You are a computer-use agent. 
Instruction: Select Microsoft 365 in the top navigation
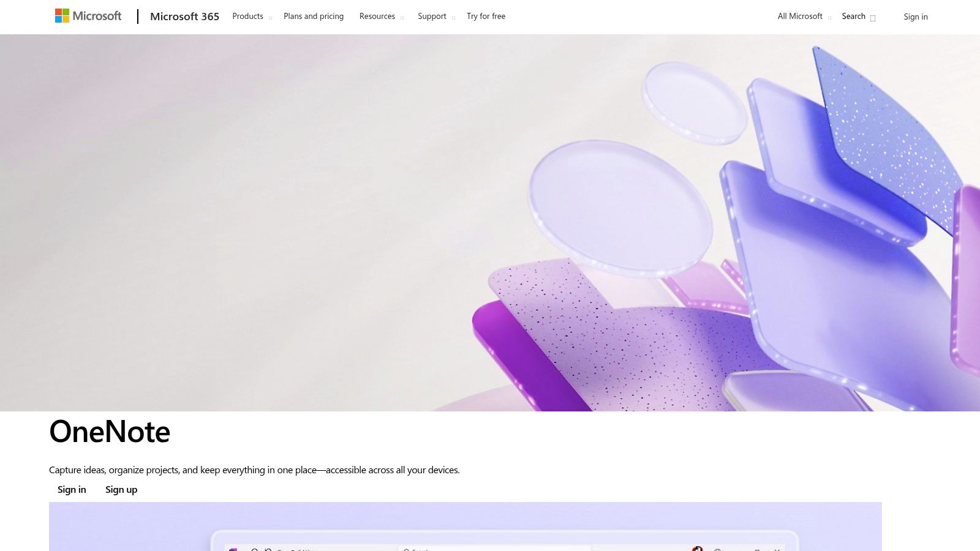coord(184,17)
